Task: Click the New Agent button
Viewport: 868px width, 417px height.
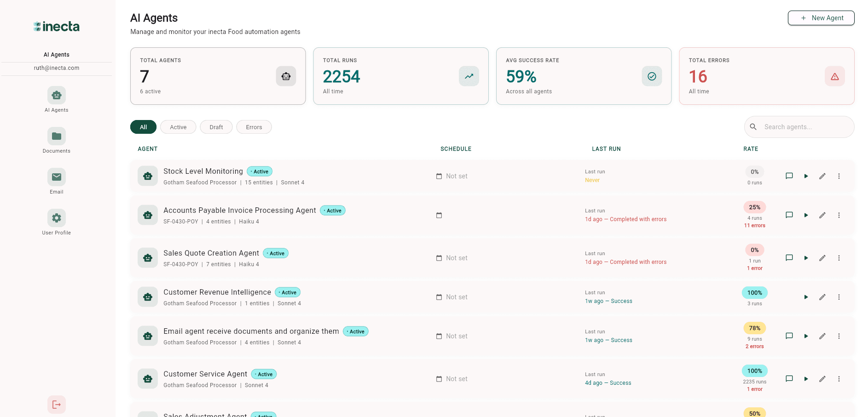Action: [x=821, y=18]
